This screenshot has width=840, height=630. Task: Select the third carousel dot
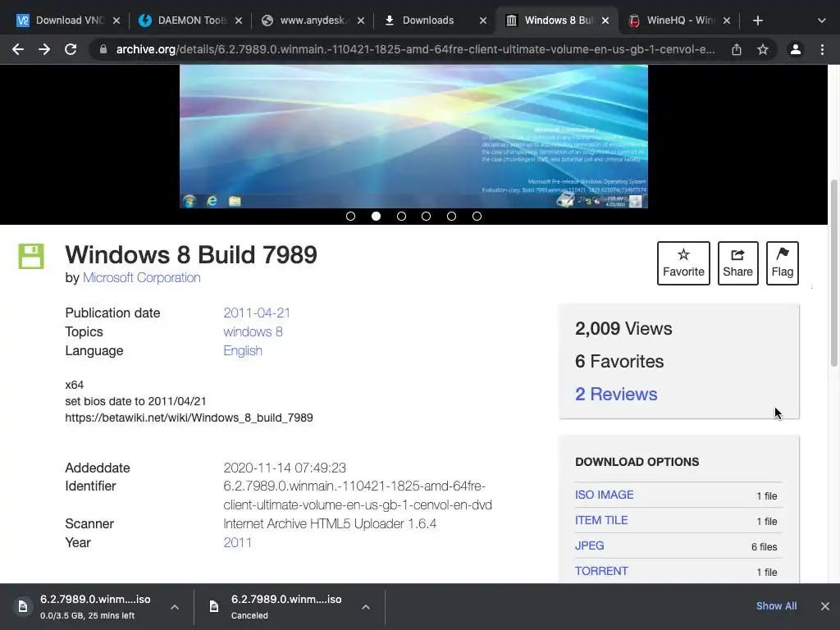[401, 216]
